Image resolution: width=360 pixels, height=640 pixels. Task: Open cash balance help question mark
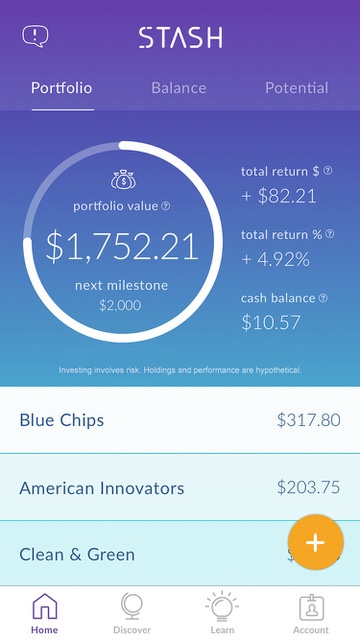pos(323,298)
